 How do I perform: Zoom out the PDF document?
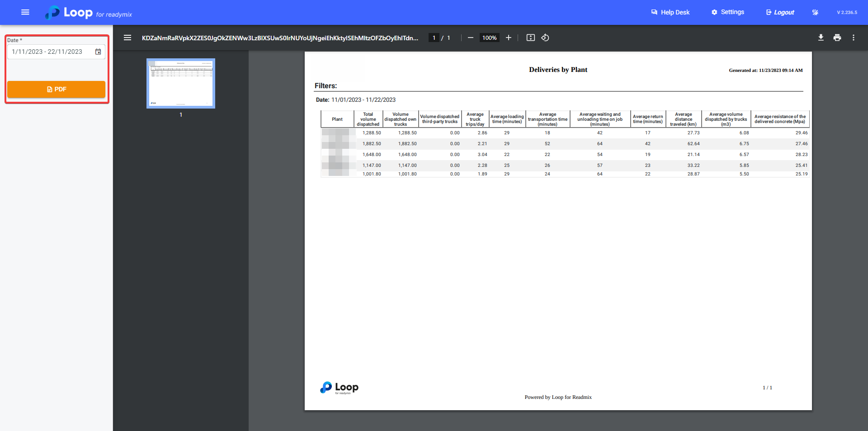coord(471,38)
